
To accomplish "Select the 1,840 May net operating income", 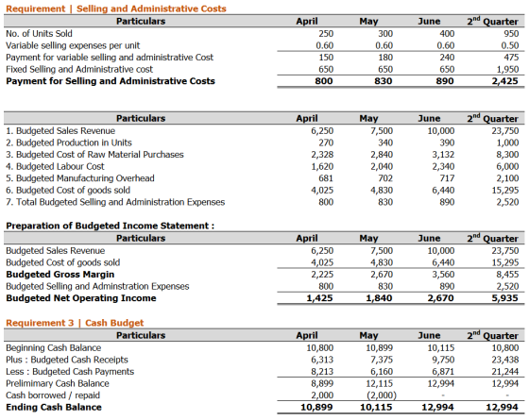I will click(x=379, y=298).
